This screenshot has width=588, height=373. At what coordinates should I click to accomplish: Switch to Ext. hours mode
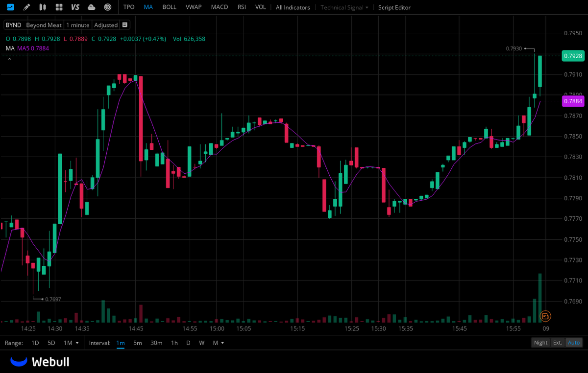(558, 343)
